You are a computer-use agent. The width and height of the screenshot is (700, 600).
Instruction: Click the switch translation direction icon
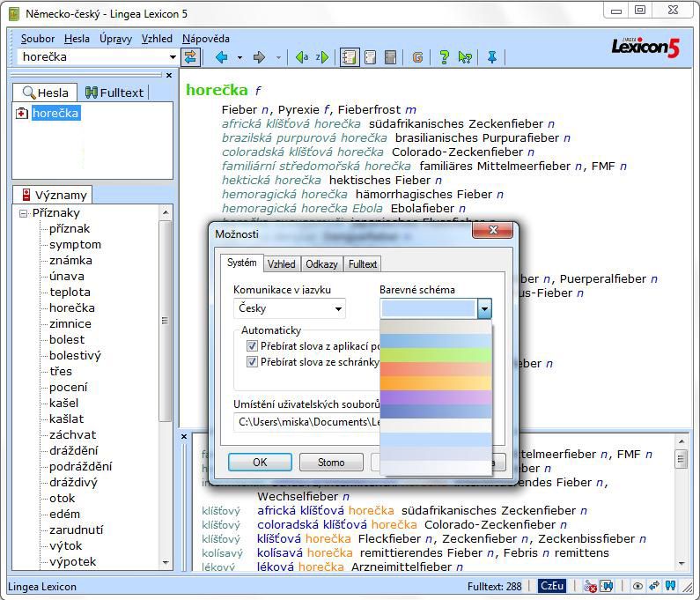pyautogui.click(x=190, y=57)
